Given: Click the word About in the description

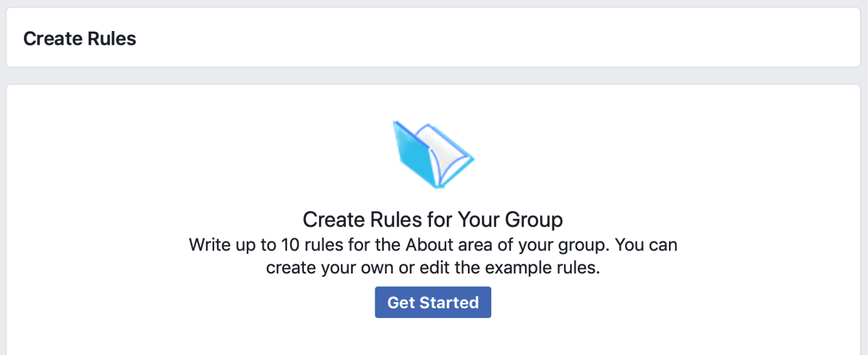Looking at the screenshot, I should pyautogui.click(x=431, y=244).
